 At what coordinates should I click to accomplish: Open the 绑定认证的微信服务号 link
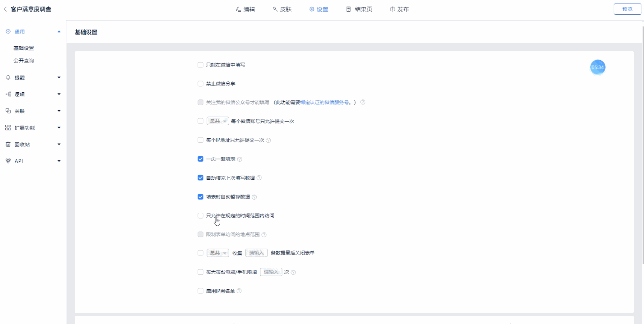(x=324, y=102)
